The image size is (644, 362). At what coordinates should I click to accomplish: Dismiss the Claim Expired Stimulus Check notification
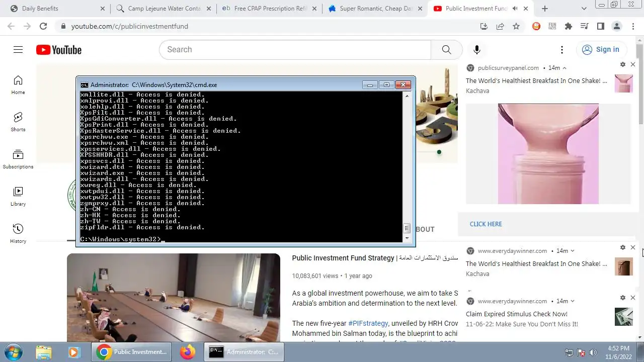633,298
